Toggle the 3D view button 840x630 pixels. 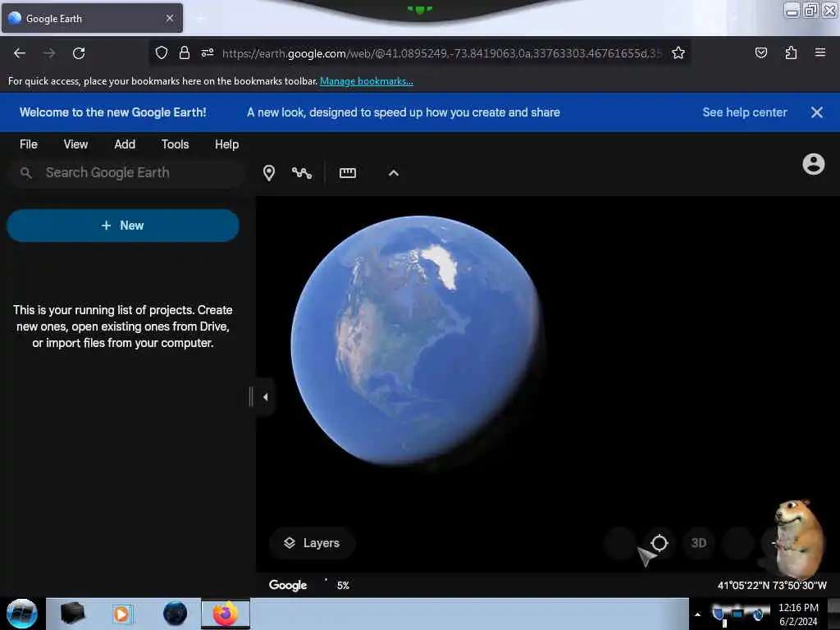(699, 543)
